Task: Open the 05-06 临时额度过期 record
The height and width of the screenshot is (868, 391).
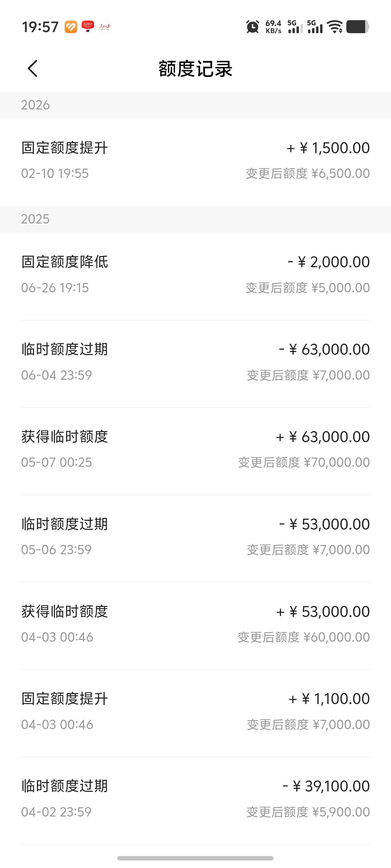Action: click(195, 536)
